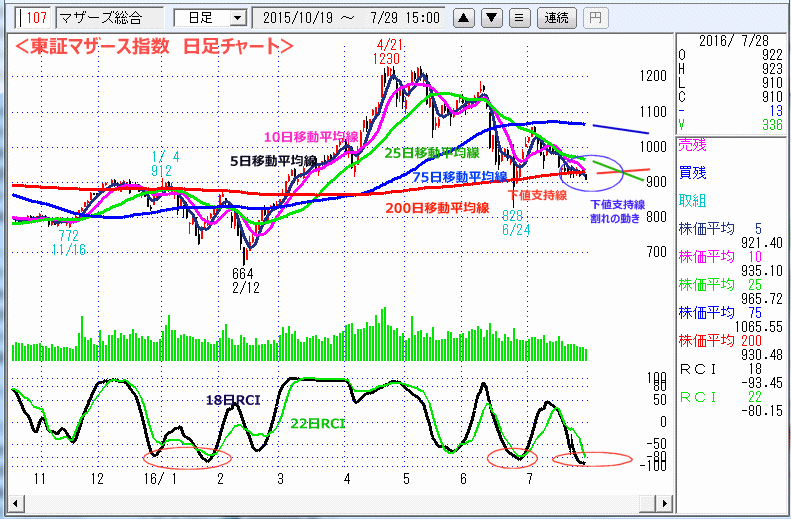This screenshot has width=791, height=519.
Task: Click the 円 button
Action: click(595, 19)
